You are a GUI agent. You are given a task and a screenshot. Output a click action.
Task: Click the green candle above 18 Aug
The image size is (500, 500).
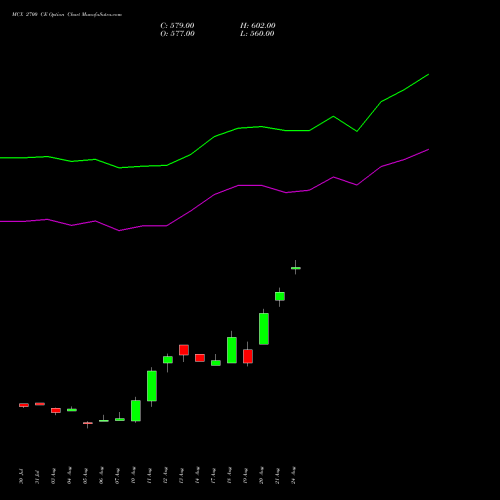point(232,350)
